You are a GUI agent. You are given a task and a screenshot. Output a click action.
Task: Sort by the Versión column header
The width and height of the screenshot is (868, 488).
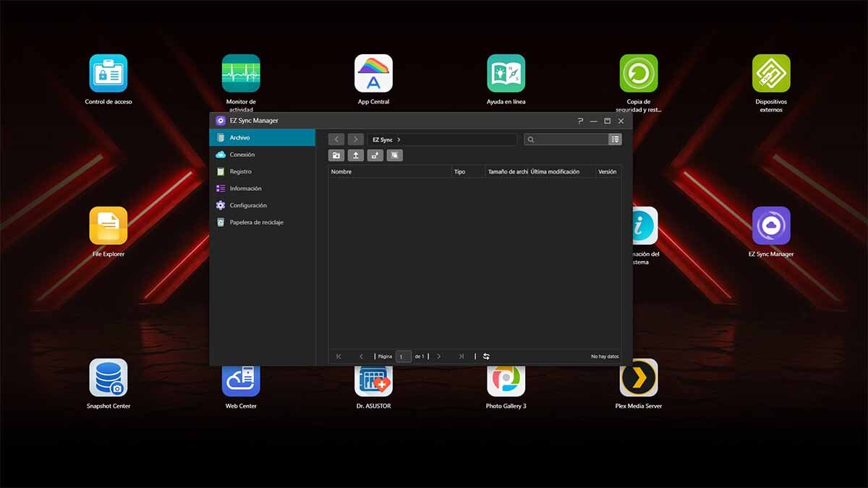tap(608, 172)
